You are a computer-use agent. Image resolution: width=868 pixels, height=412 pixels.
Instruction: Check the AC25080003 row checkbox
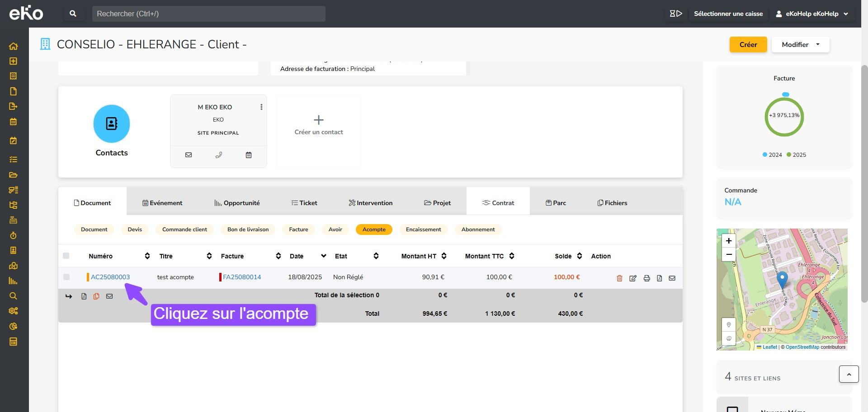click(x=66, y=277)
